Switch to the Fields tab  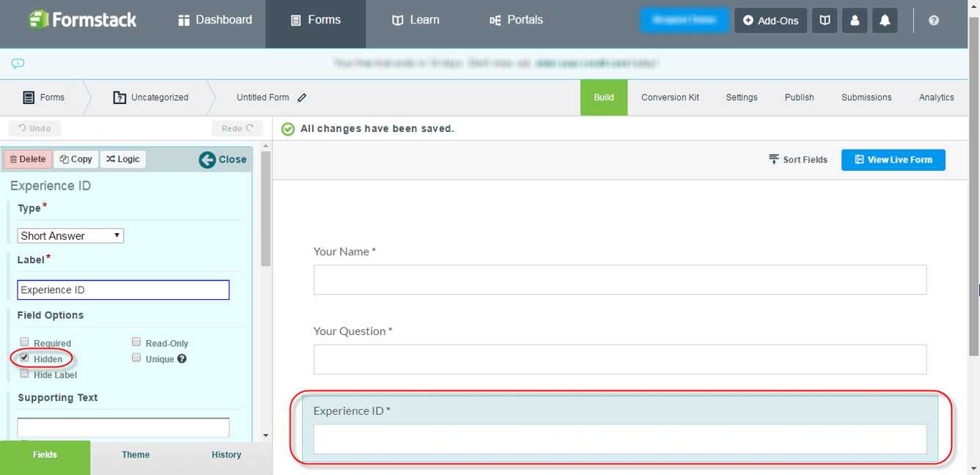pyautogui.click(x=45, y=457)
